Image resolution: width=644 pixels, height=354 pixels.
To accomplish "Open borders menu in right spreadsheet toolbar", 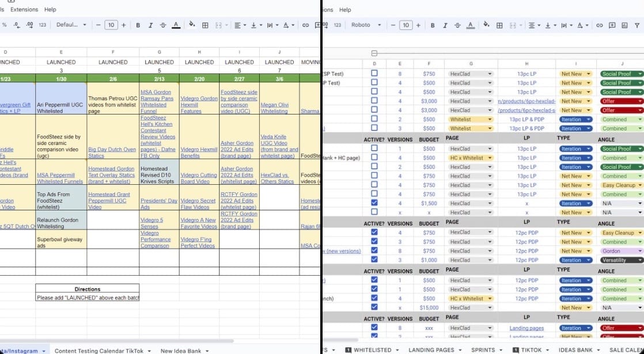I will tap(499, 25).
